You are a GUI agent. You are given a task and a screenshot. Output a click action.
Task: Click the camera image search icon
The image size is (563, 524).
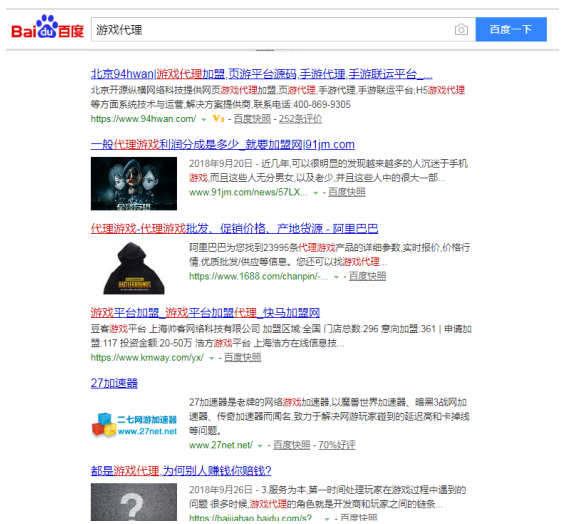pos(461,29)
